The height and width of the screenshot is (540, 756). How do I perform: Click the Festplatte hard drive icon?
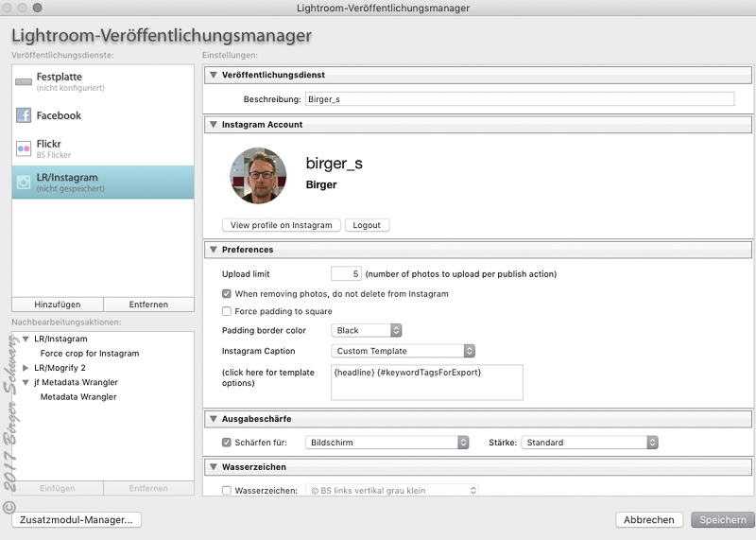pos(24,82)
